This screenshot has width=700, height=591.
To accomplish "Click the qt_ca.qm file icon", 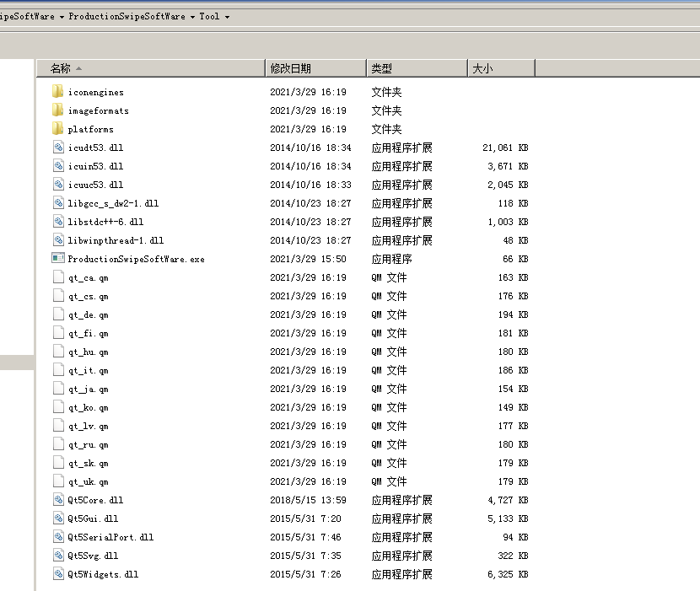I will [58, 277].
